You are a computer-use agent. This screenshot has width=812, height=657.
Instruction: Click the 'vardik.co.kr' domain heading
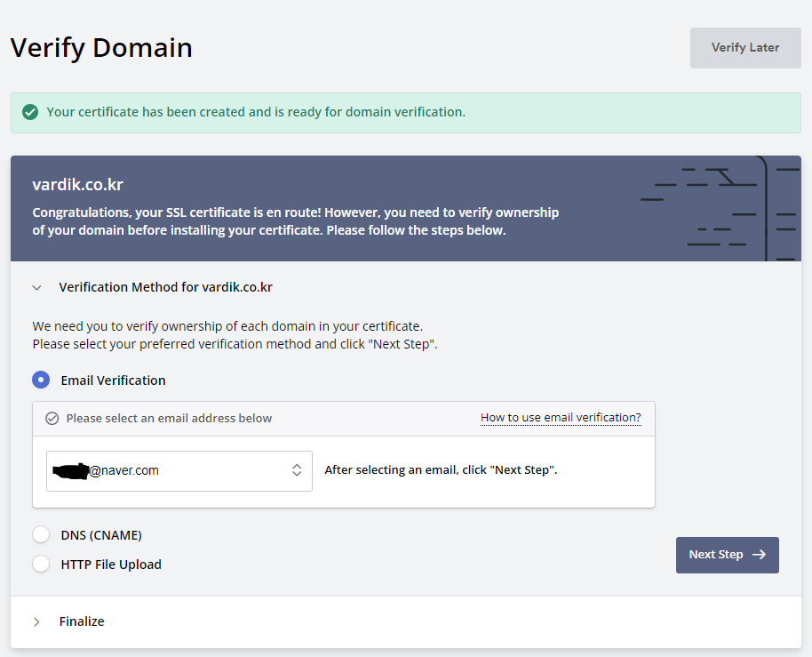[x=77, y=185]
